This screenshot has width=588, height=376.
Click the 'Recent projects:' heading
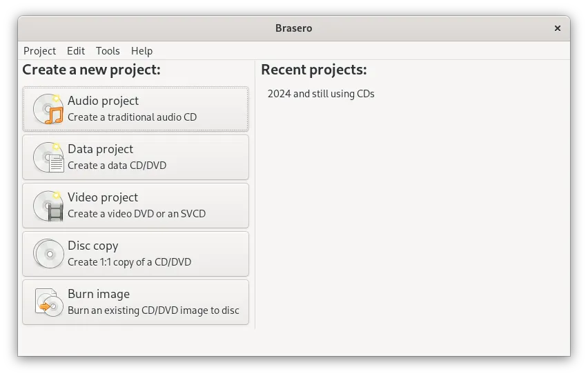(x=314, y=70)
